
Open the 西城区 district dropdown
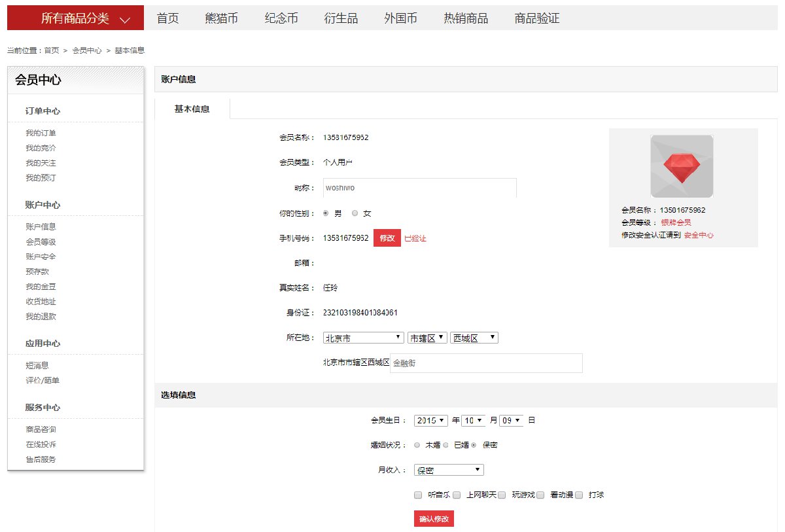coord(474,338)
